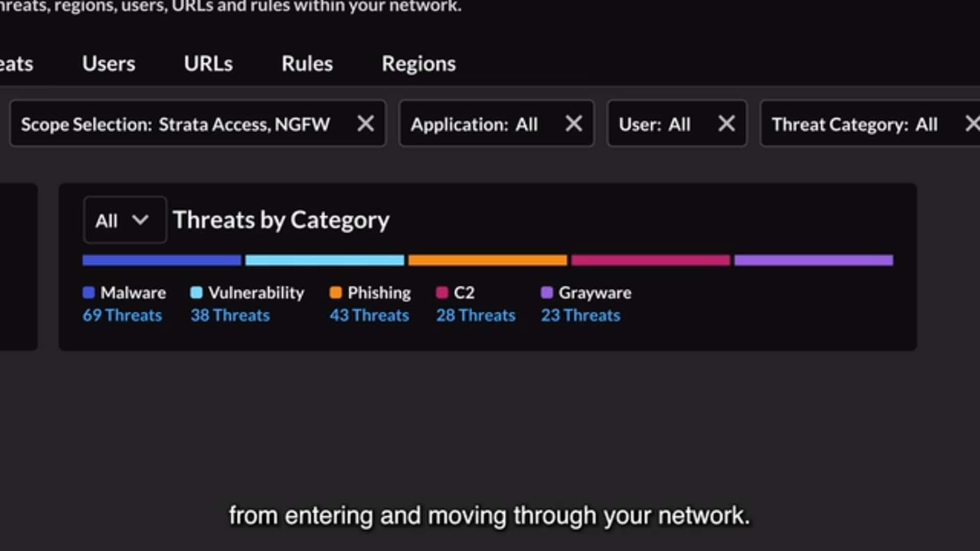This screenshot has width=980, height=551.
Task: Click the Malware legend color square
Action: pyautogui.click(x=89, y=292)
